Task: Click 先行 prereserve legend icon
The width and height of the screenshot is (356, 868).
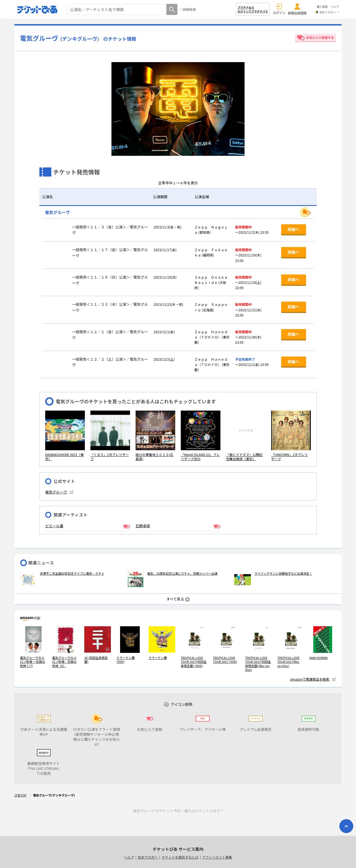Action: 203,718
